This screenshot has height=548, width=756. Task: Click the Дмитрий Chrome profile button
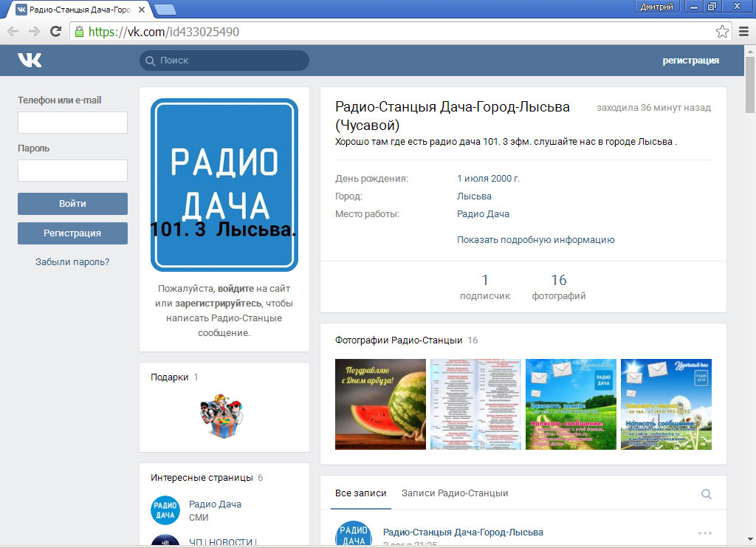pos(656,7)
